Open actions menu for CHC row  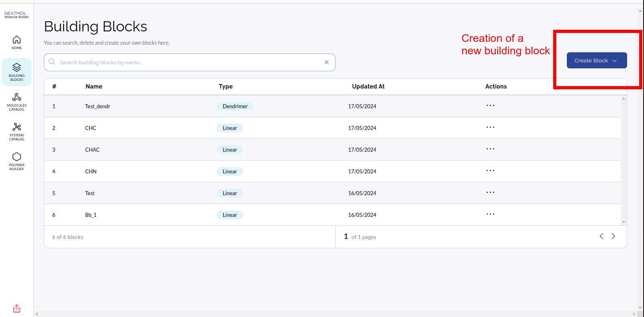pos(490,128)
